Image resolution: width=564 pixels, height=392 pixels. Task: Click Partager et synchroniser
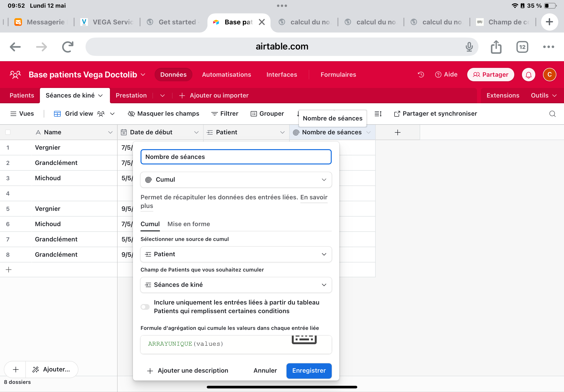(x=435, y=114)
